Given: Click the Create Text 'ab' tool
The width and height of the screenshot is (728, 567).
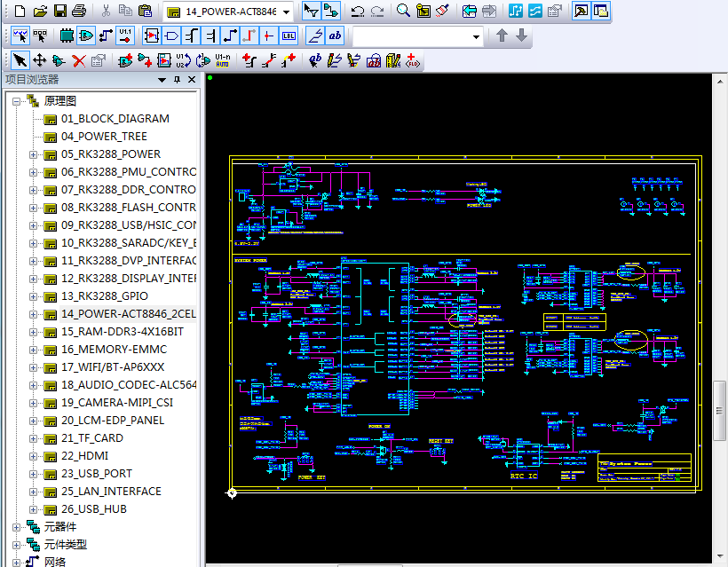Looking at the screenshot, I should pos(335,35).
